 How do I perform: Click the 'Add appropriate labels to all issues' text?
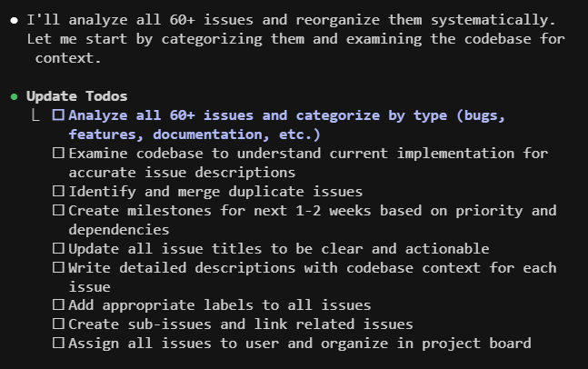[x=220, y=305]
